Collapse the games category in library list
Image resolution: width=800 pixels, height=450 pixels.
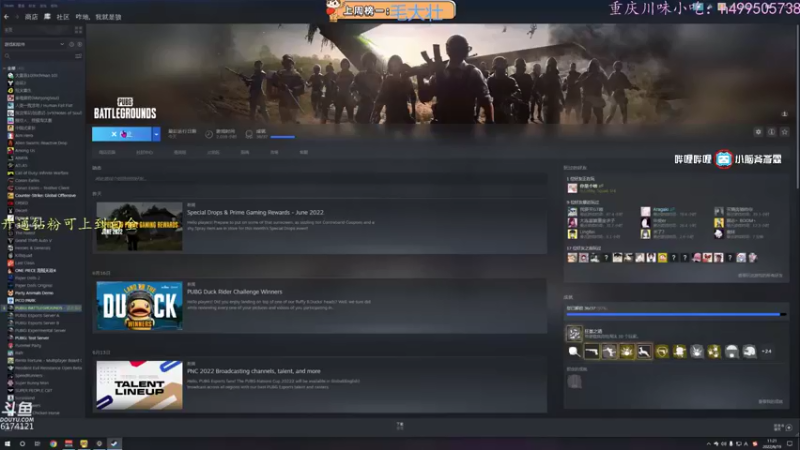[5, 68]
